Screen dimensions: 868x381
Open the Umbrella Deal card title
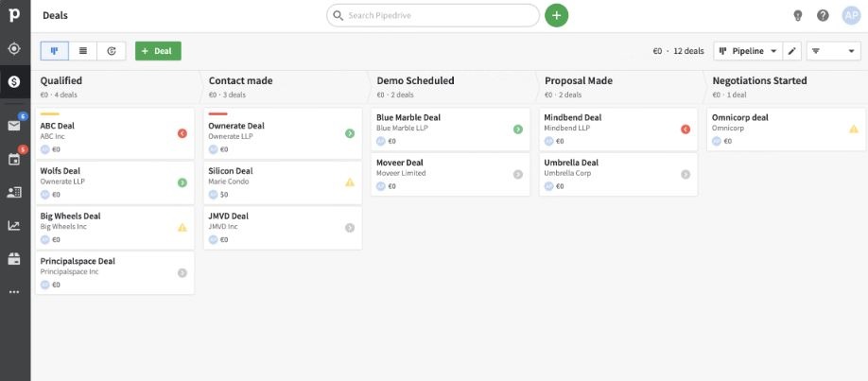[571, 163]
